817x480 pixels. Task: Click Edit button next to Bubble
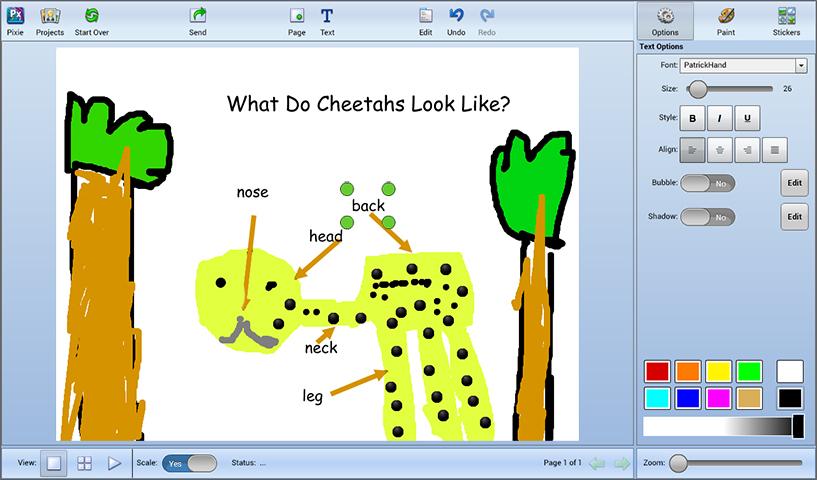point(794,183)
